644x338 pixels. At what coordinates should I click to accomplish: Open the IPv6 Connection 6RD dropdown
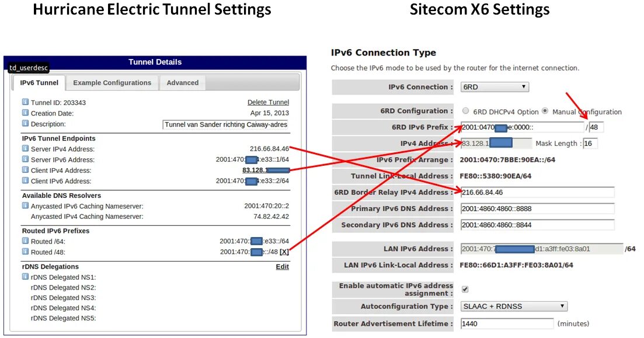(495, 87)
